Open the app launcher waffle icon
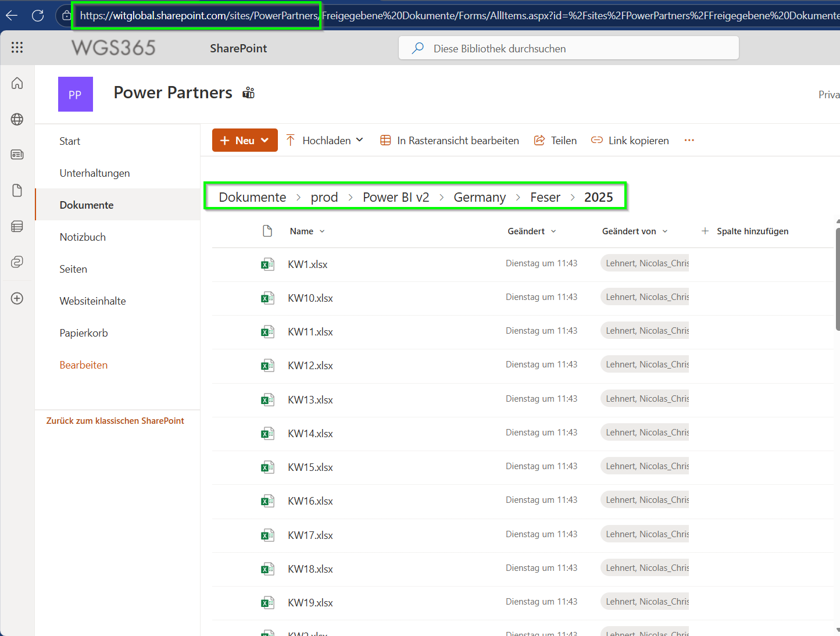Viewport: 840px width, 636px height. tap(17, 48)
